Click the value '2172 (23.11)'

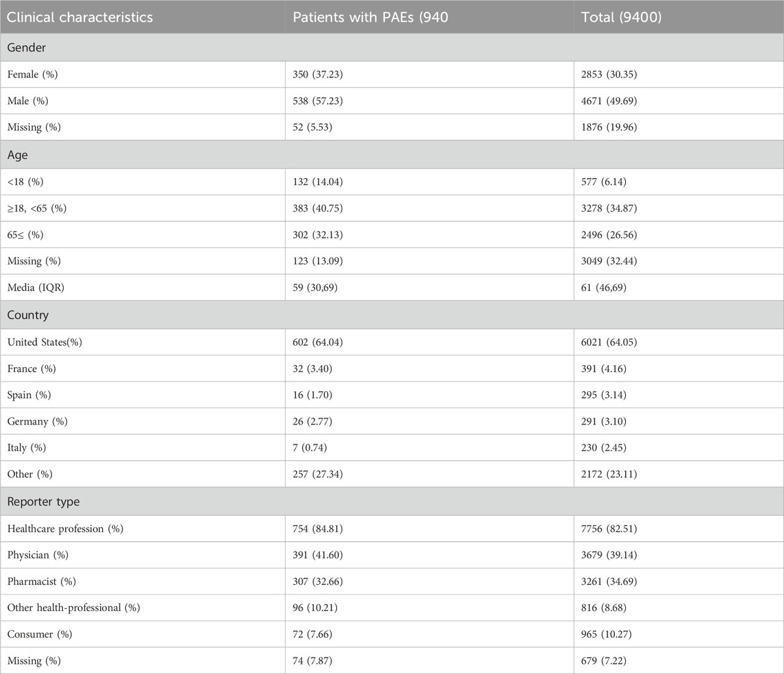[609, 475]
